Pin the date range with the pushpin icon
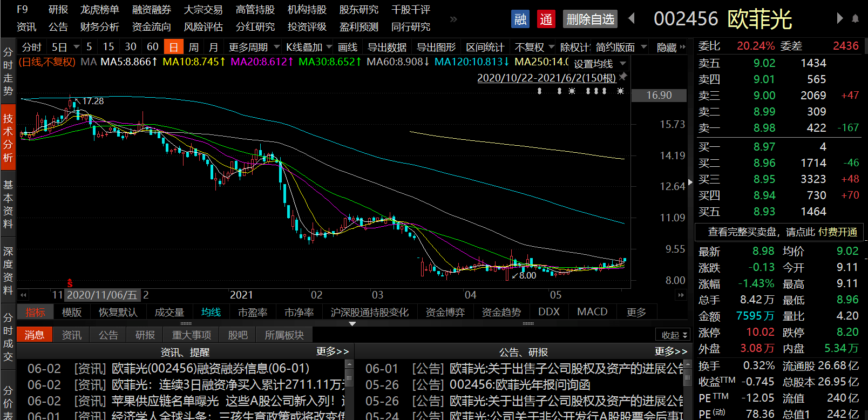 coord(623,77)
